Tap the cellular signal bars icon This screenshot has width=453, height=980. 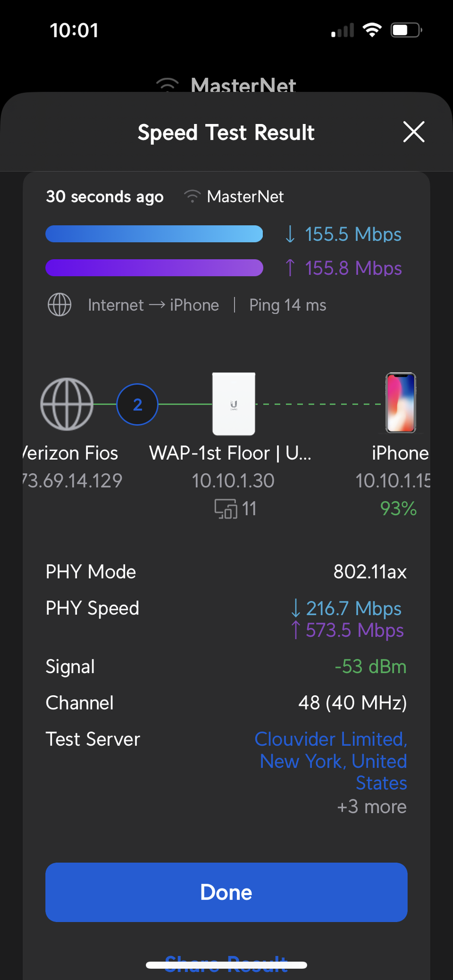342,31
